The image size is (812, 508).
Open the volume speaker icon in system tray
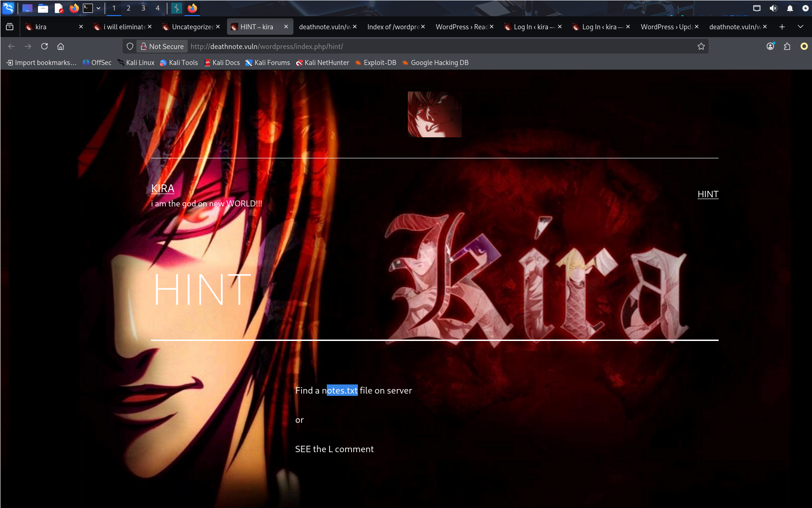[x=773, y=8]
